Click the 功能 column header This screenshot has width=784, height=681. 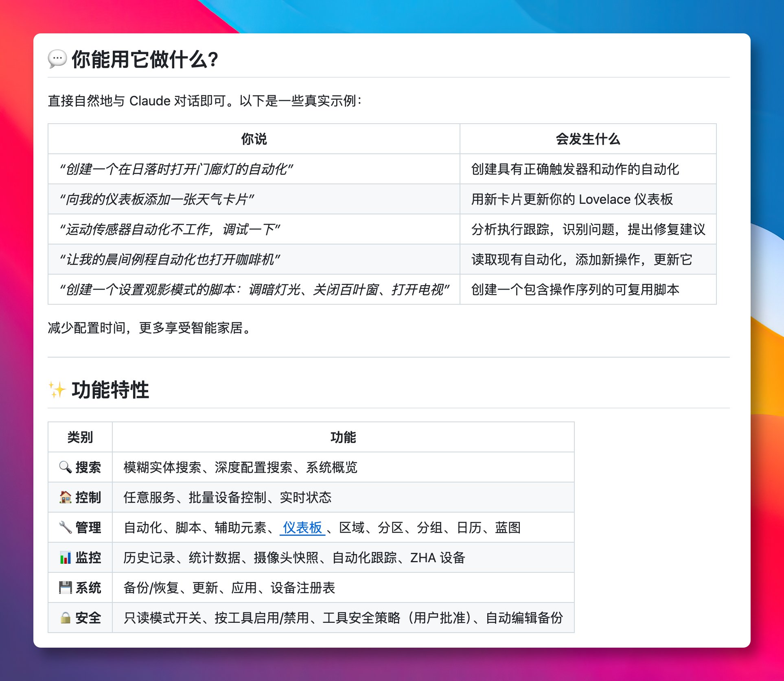[x=343, y=437]
